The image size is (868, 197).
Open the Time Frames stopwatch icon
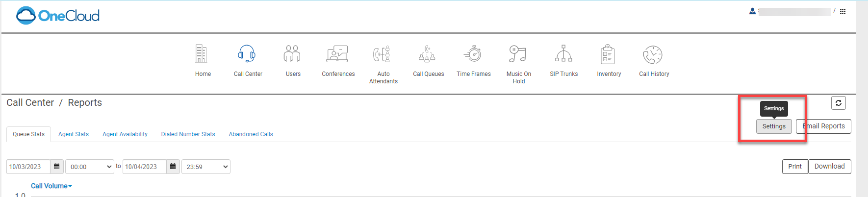click(x=473, y=54)
